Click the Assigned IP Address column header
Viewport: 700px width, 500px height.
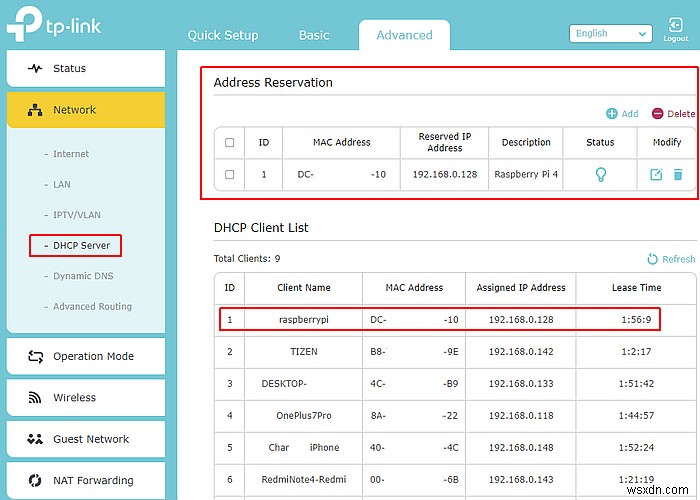(521, 288)
